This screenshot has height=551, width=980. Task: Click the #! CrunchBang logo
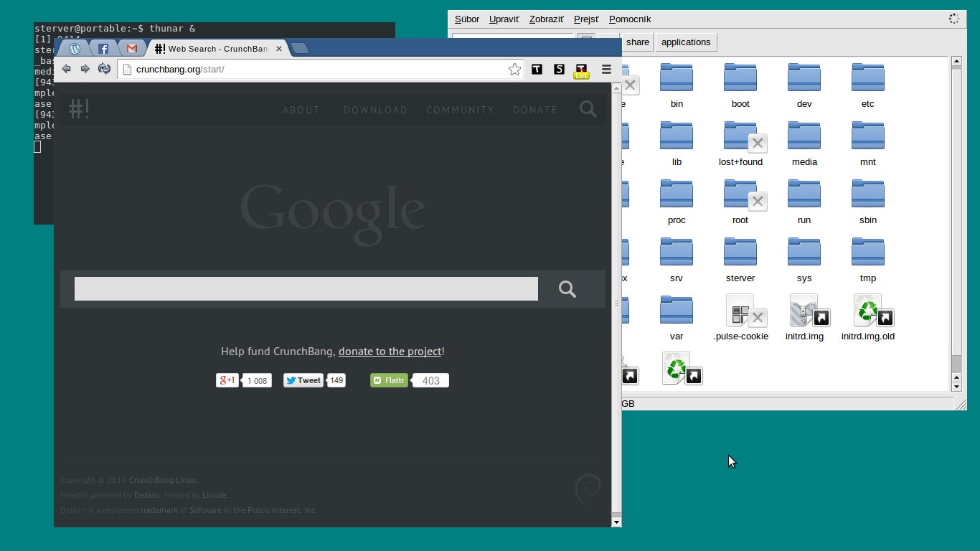click(x=79, y=109)
